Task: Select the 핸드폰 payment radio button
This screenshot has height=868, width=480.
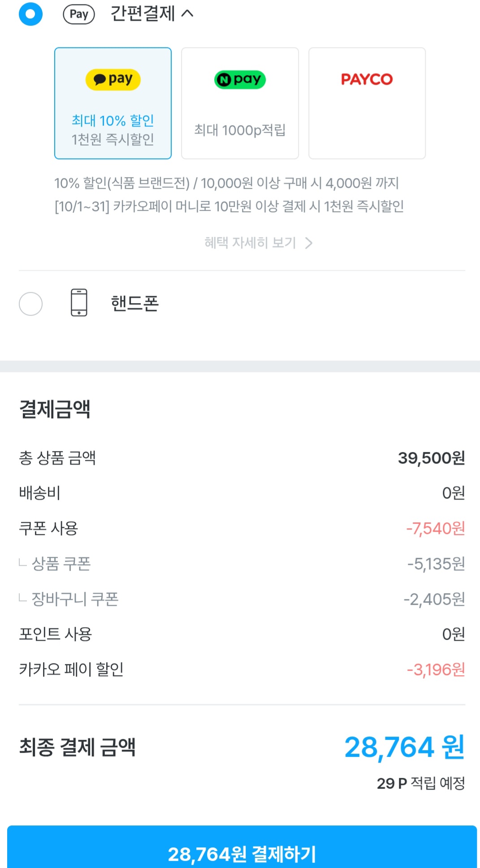Action: point(30,304)
